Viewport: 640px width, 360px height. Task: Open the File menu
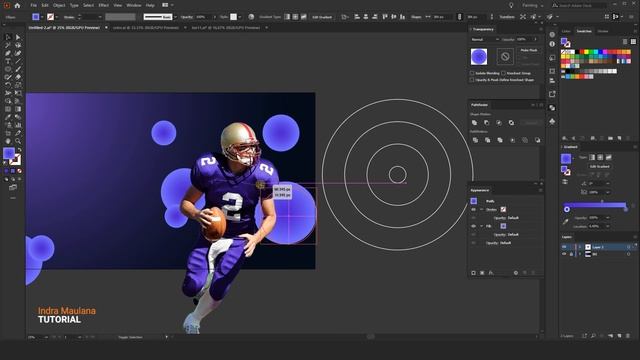click(33, 5)
